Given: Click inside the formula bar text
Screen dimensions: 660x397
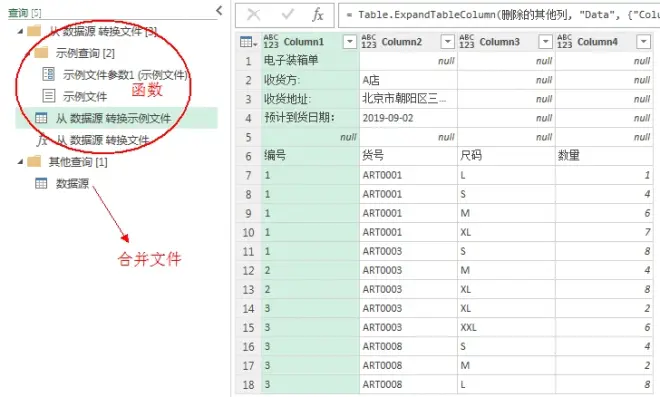Looking at the screenshot, I should pyautogui.click(x=499, y=15).
